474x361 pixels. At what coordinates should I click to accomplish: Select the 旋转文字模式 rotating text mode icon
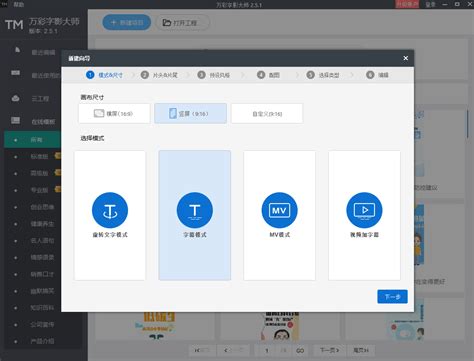click(x=110, y=210)
